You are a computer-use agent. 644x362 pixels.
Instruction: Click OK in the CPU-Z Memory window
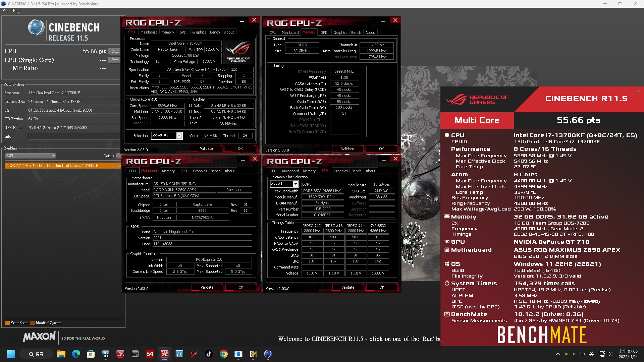click(x=381, y=149)
